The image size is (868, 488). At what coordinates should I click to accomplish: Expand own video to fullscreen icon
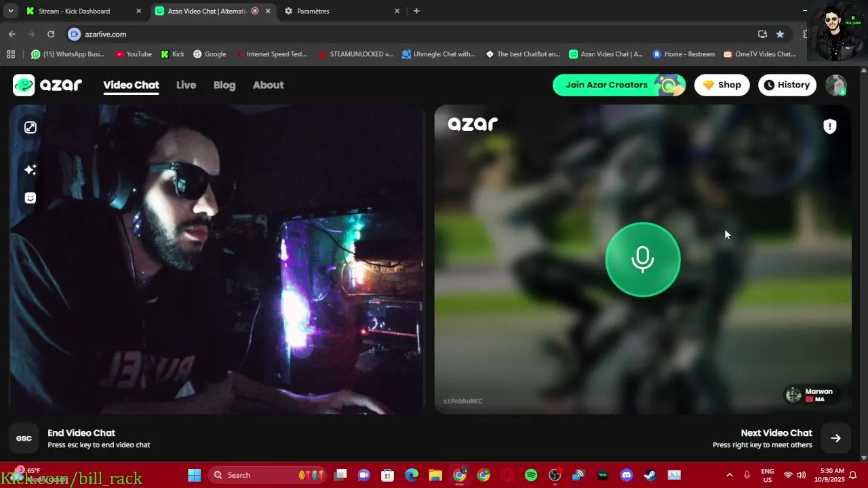click(x=31, y=127)
